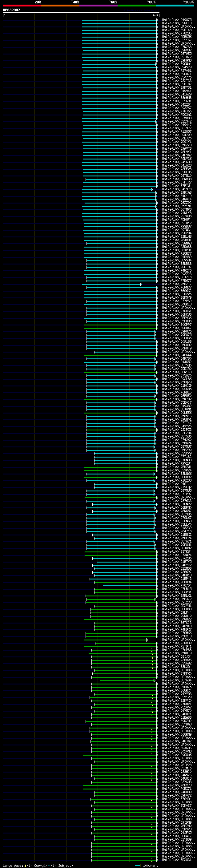197x868 pixels.
Task: Click the white query sequence bar
Action: (x=81, y=13)
